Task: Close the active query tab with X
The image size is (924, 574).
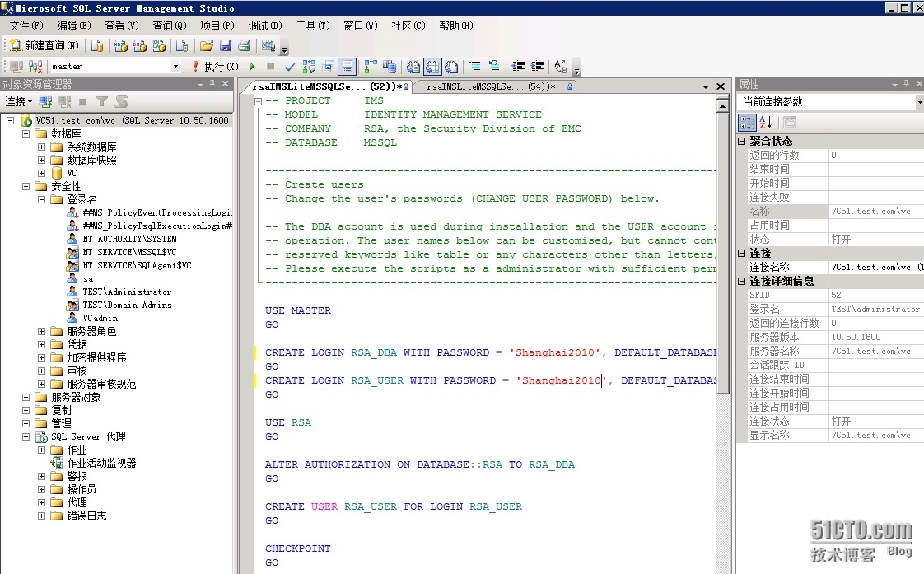Action: (720, 86)
